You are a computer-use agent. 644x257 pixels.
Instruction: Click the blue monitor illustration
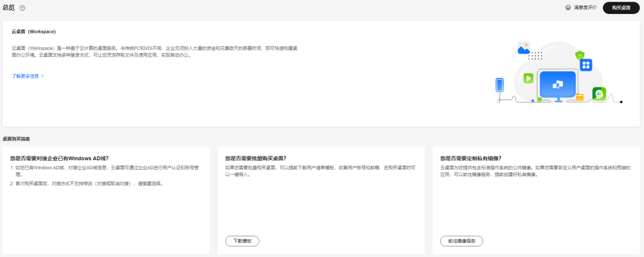pyautogui.click(x=558, y=84)
